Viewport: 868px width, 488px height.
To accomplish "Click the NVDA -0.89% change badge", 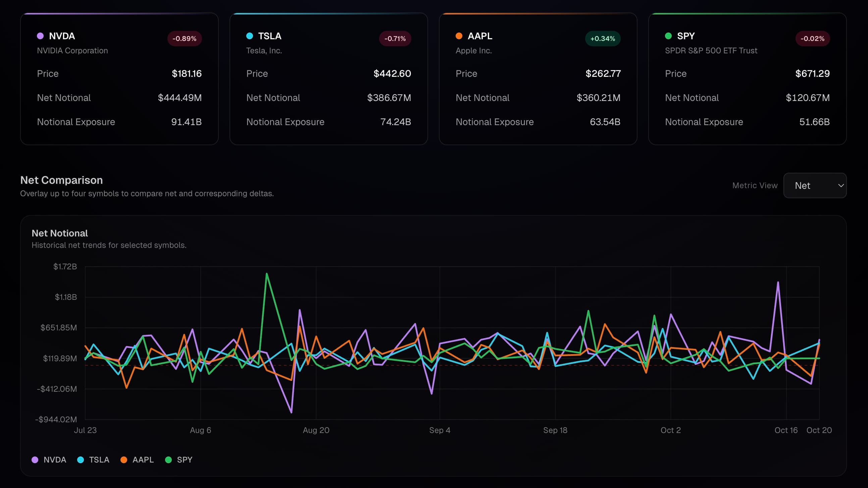I will pyautogui.click(x=184, y=39).
